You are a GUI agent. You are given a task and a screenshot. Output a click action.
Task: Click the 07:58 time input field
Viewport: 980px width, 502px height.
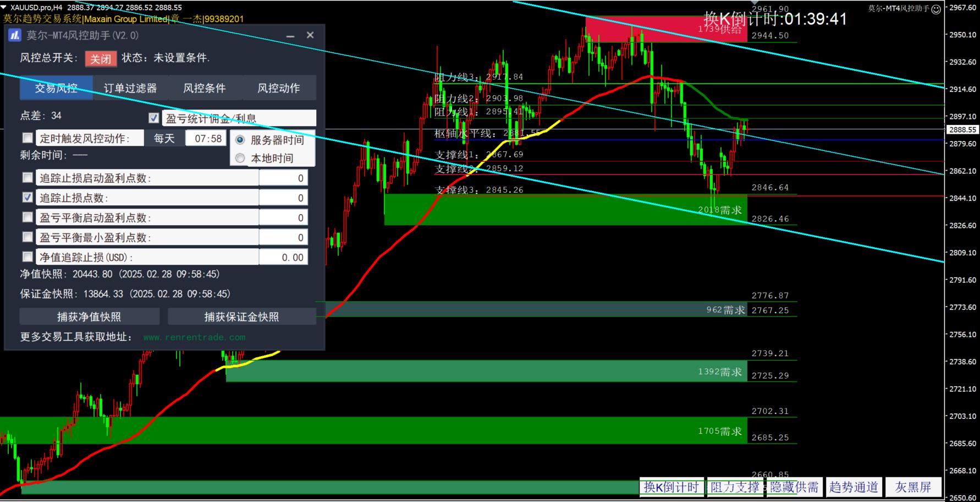tap(208, 138)
